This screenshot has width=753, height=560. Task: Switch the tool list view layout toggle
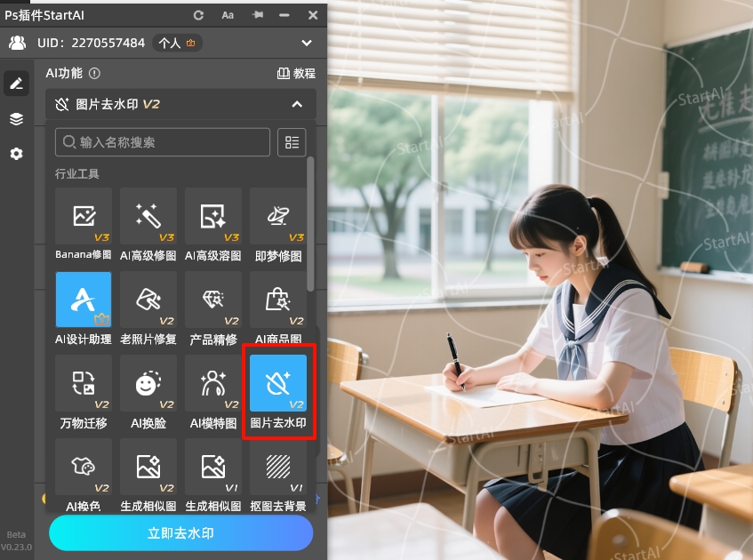point(292,141)
